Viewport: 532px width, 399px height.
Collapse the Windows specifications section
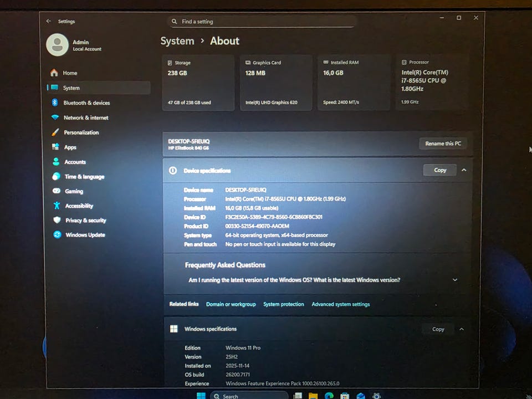(462, 329)
